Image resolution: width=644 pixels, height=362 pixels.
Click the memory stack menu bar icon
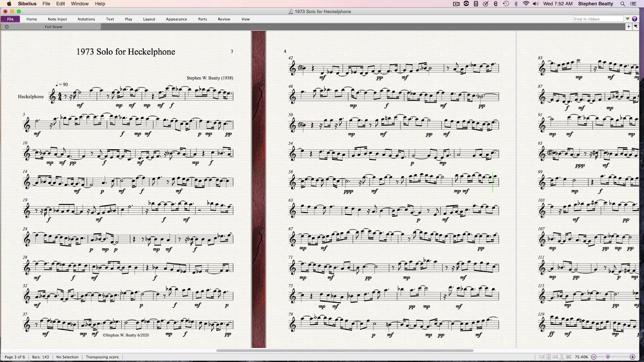476,4
